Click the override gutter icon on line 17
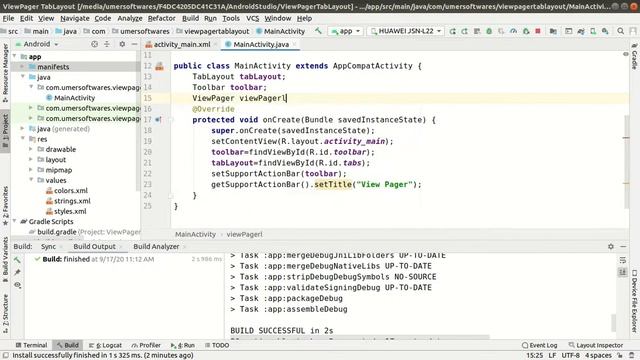The image size is (640, 360). click(x=158, y=120)
